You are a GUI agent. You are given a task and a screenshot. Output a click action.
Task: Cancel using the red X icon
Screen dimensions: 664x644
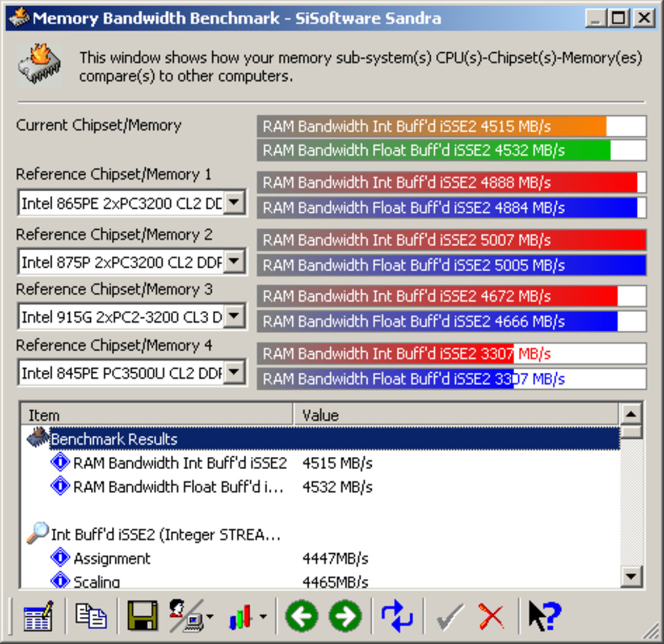[x=491, y=616]
